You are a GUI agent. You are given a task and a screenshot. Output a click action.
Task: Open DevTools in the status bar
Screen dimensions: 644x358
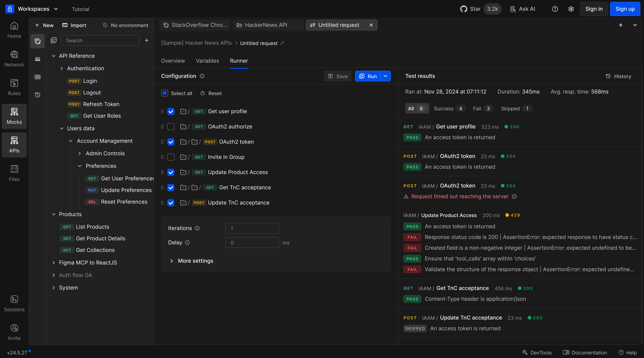coord(537,352)
